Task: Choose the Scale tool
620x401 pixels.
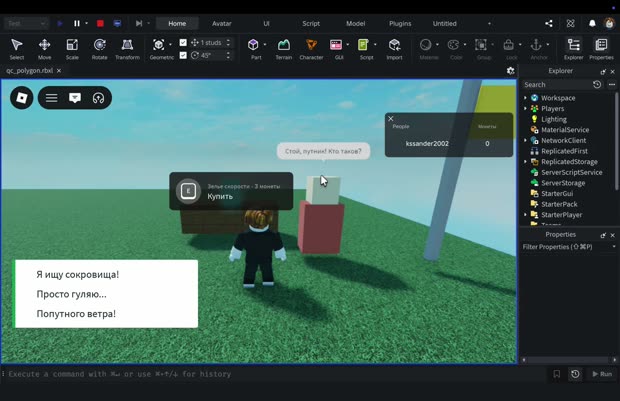Action: [x=72, y=49]
